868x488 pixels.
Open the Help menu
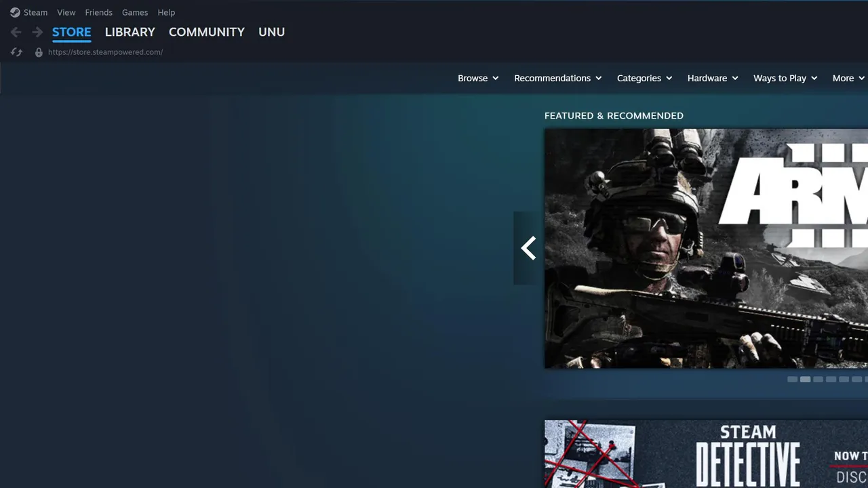166,12
